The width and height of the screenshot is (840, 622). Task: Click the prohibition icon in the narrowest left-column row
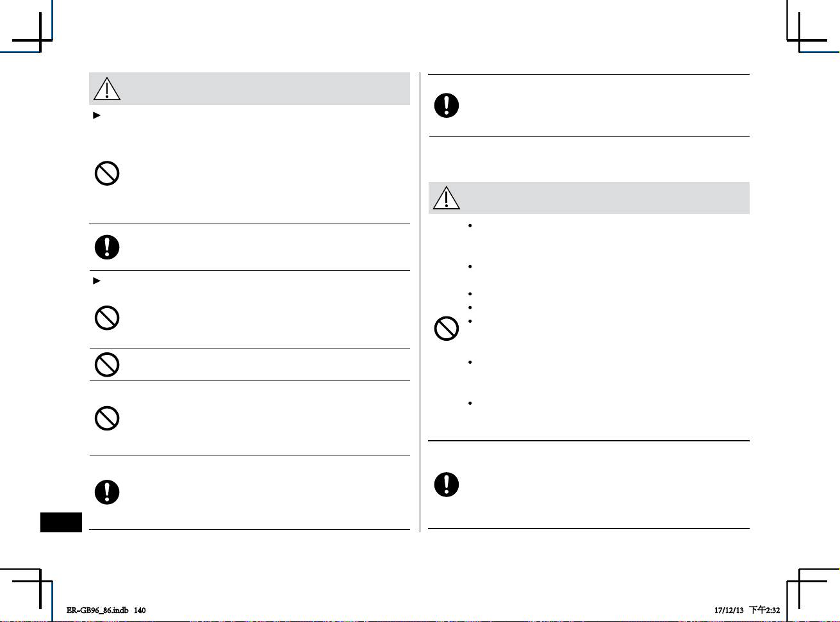(107, 364)
